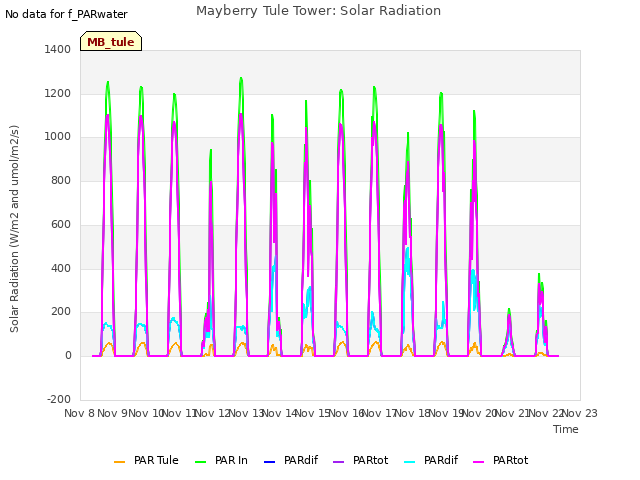
Task: Click the 'No data for f_PARwater' message
Action: pyautogui.click(x=67, y=14)
